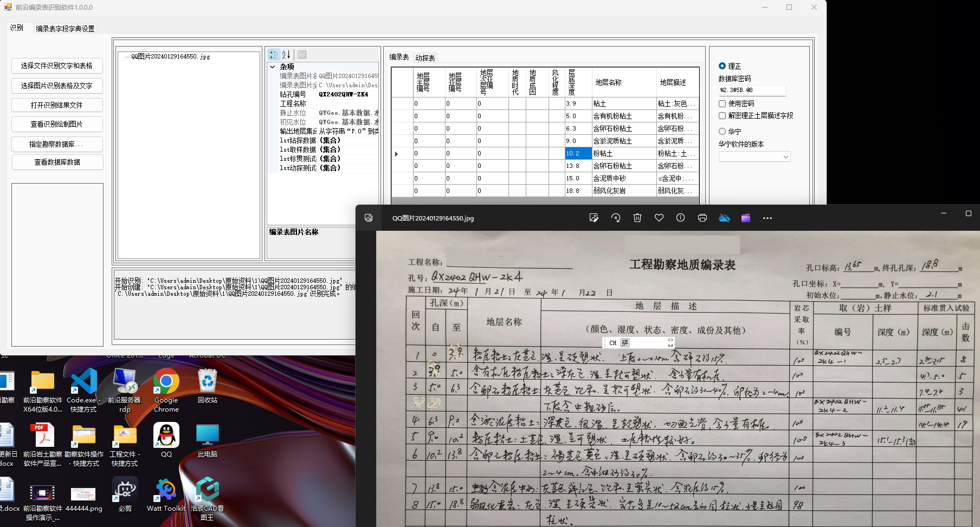980x527 pixels.
Task: Open the 必剪 desktop shortcut
Action: click(x=125, y=495)
